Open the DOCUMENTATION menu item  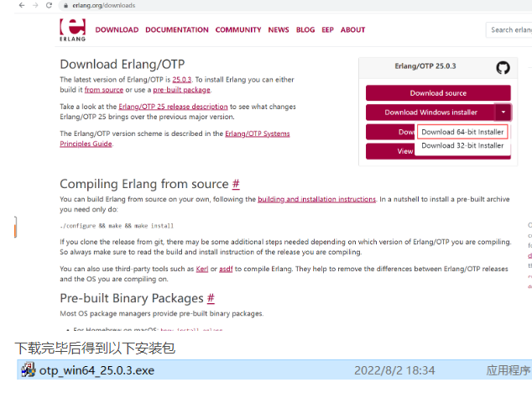click(x=177, y=30)
